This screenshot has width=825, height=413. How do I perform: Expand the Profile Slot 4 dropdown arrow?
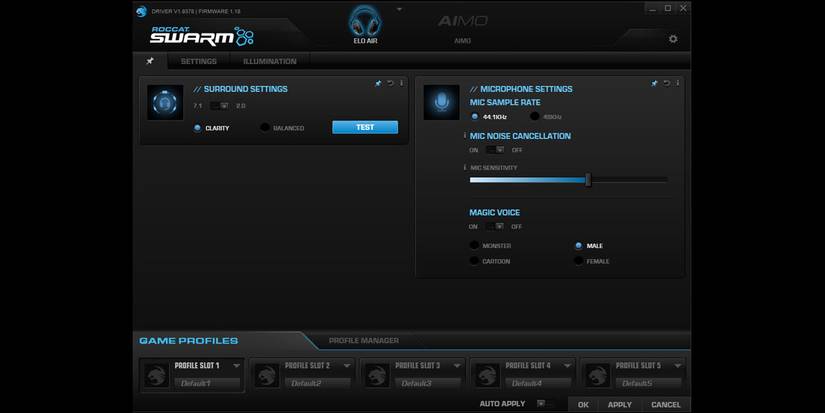point(568,366)
